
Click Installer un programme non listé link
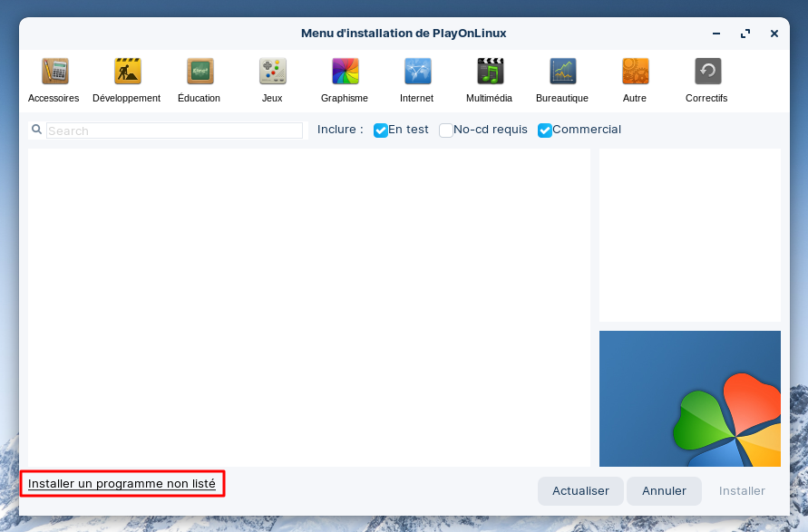click(x=122, y=484)
